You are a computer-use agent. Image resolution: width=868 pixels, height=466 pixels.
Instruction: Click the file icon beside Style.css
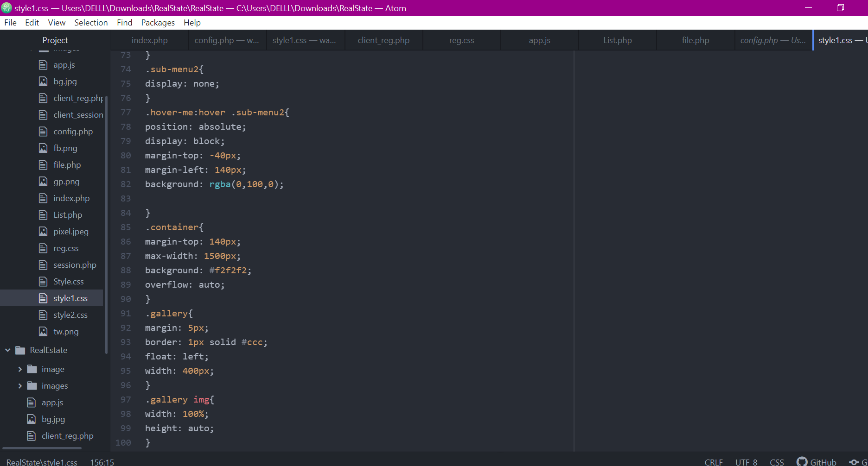point(43,282)
